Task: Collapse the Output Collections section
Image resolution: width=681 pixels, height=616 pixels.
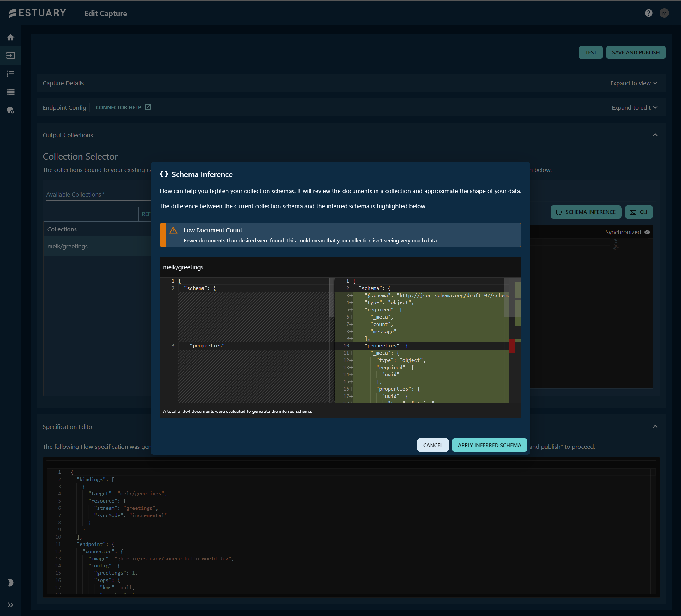Action: (x=655, y=135)
